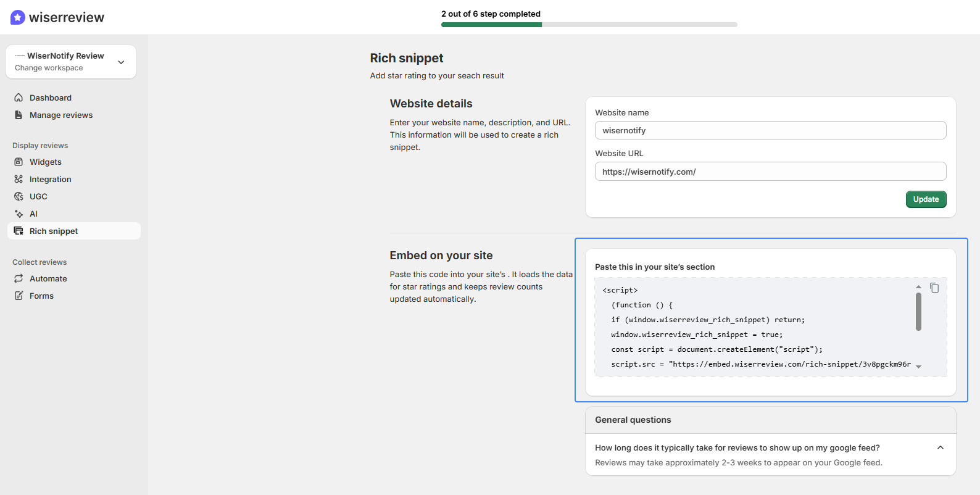Collapse the google feed question
Image resolution: width=980 pixels, height=495 pixels.
point(941,447)
